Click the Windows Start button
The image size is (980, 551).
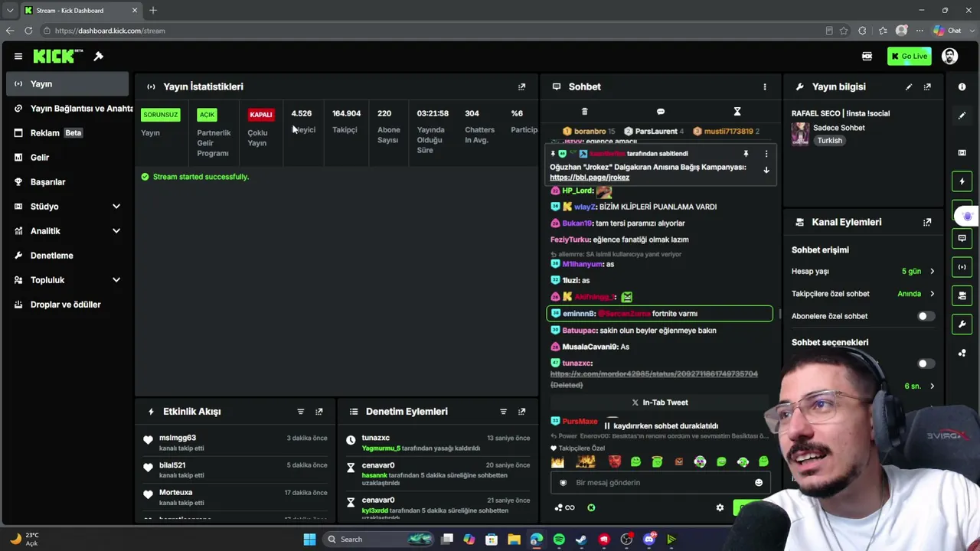pos(309,540)
